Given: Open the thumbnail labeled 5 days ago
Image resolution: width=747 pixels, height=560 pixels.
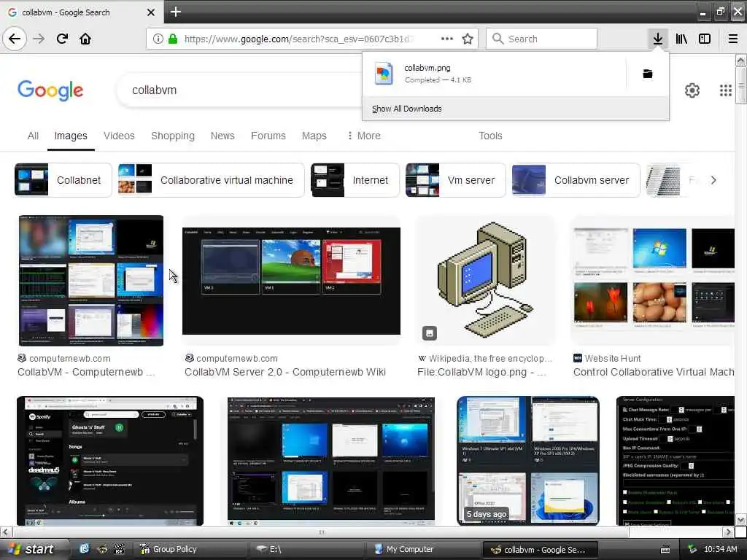Looking at the screenshot, I should tap(528, 461).
